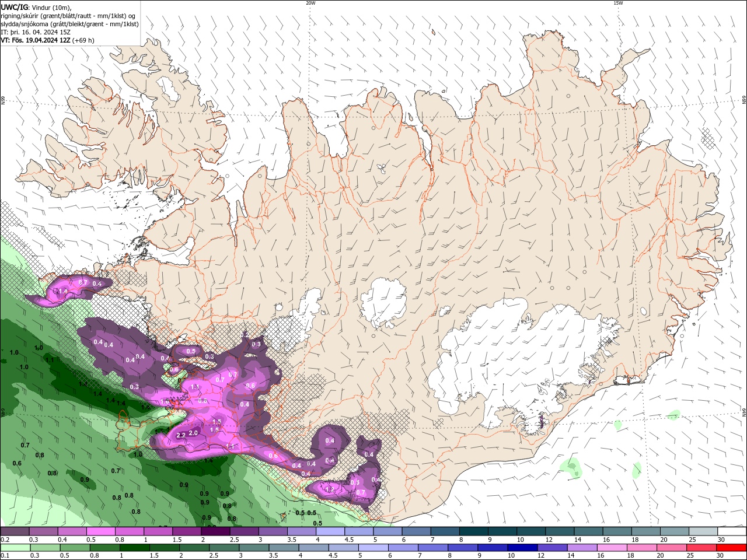
Task: Pick the lightest green 0.1 rain legend swatch
Action: (15, 548)
